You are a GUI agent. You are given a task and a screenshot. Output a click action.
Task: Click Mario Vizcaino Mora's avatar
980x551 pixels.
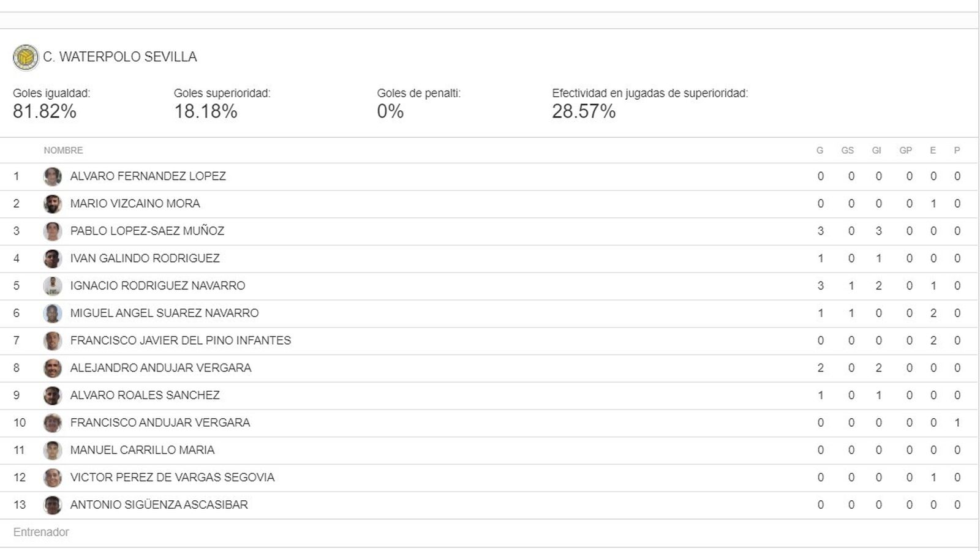click(53, 204)
